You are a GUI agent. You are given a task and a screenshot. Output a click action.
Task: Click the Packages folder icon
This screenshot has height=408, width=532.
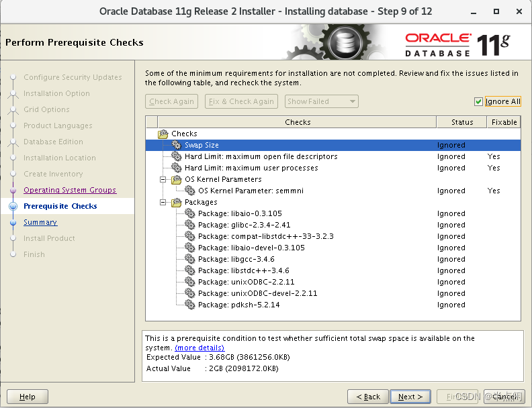tap(177, 202)
